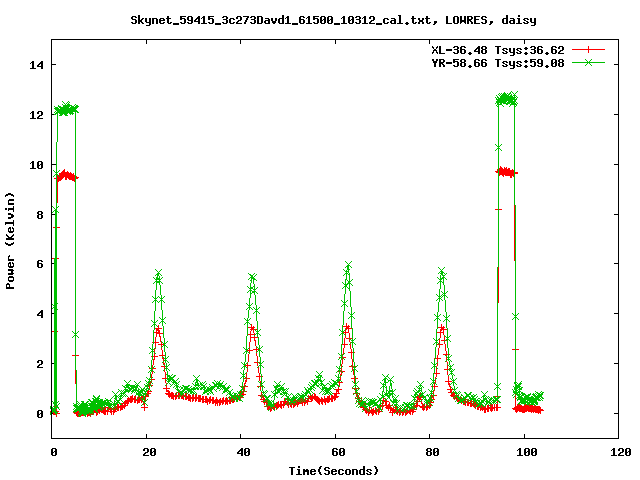
Task: Click the y-axis tick label "6"
Action: tap(40, 264)
